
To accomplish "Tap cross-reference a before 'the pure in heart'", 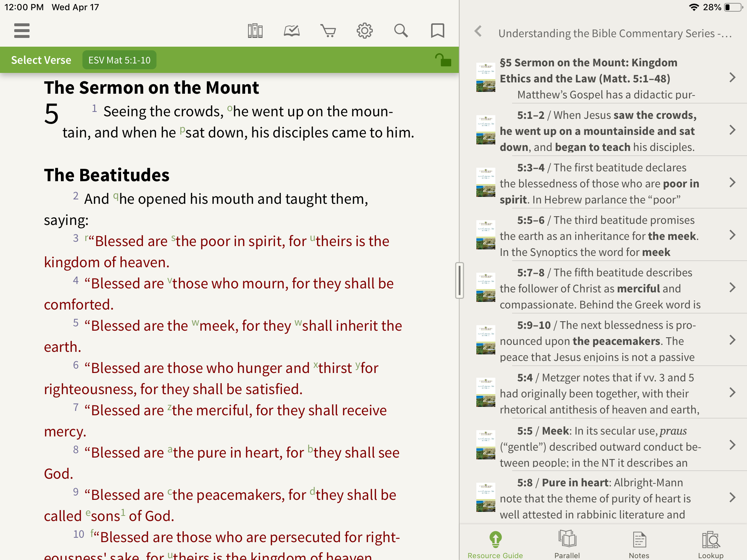I will pos(170,450).
